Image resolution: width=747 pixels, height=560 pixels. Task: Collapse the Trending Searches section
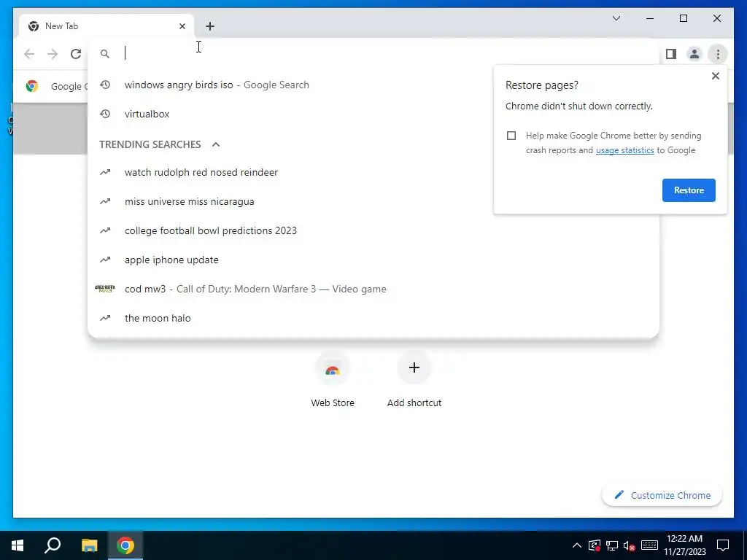tap(216, 144)
